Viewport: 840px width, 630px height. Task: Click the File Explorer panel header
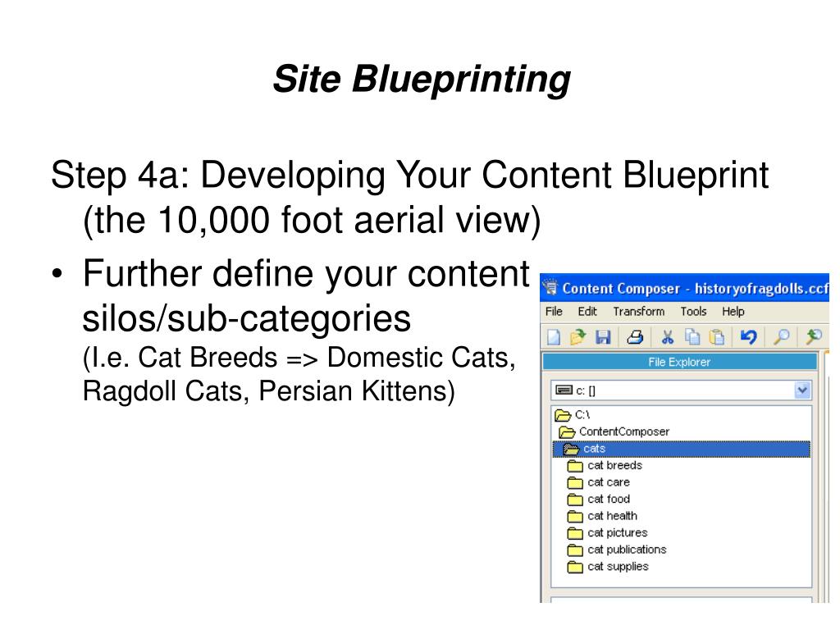679,362
